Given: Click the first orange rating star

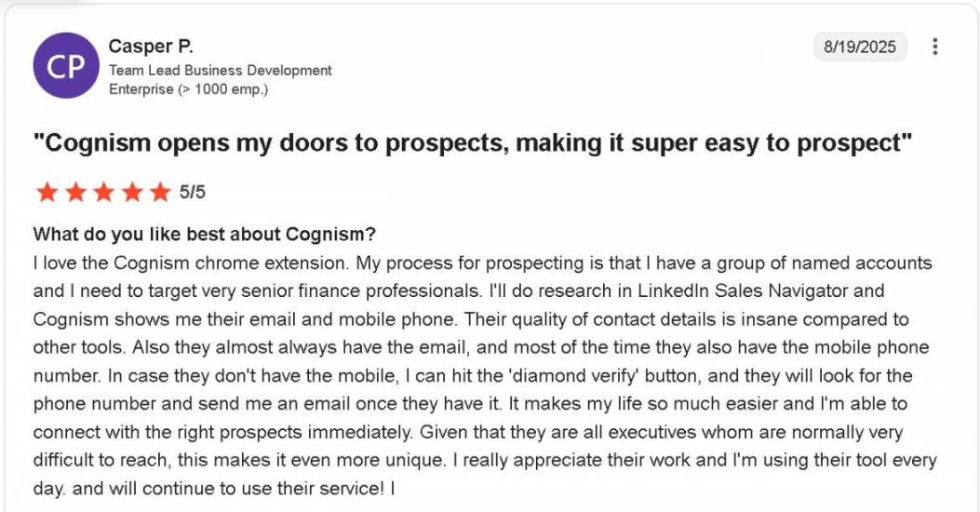Looking at the screenshot, I should click(x=47, y=192).
